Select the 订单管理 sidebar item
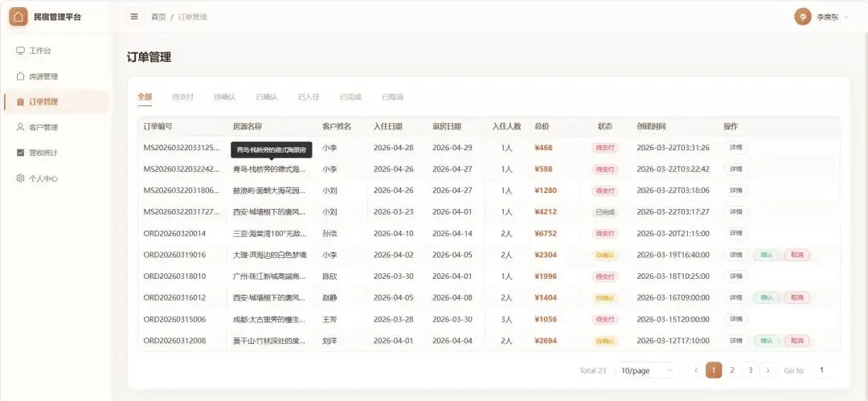 pos(56,102)
